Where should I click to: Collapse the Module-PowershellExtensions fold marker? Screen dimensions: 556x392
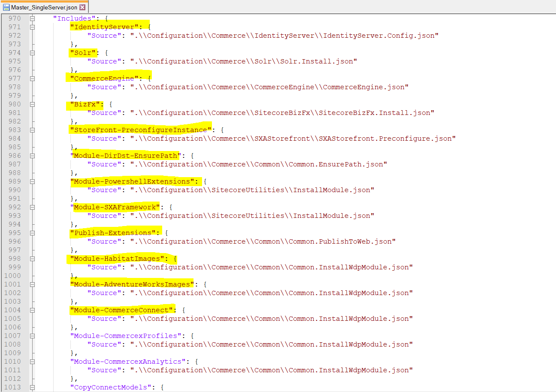32,181
